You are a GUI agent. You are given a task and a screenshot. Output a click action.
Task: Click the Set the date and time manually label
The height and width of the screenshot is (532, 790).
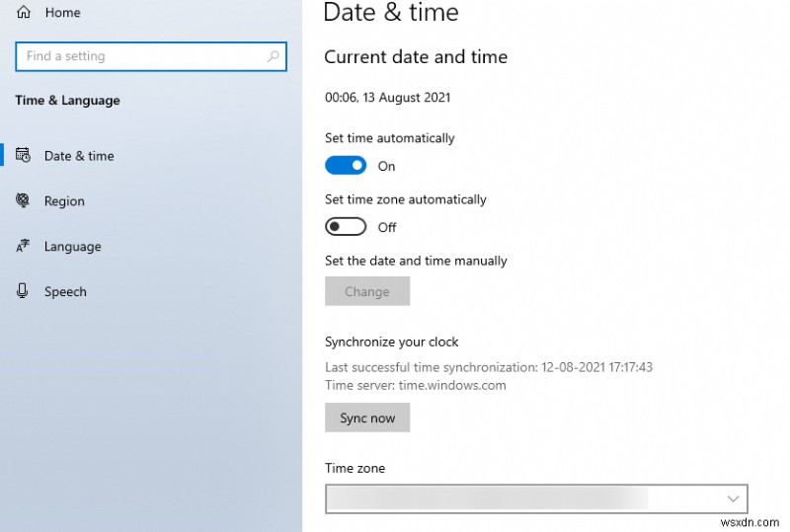click(x=416, y=261)
